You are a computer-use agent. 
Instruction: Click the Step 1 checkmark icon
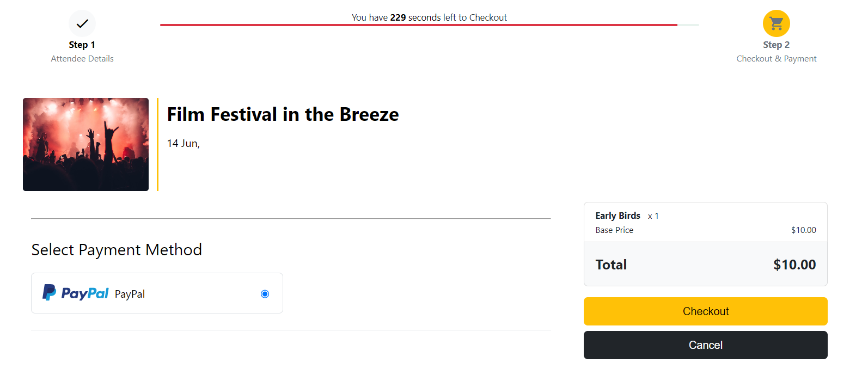(82, 23)
